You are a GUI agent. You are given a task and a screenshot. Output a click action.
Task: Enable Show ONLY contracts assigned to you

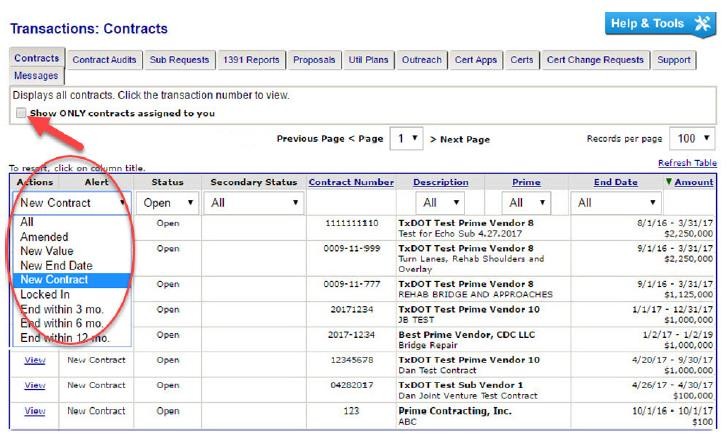pos(21,114)
